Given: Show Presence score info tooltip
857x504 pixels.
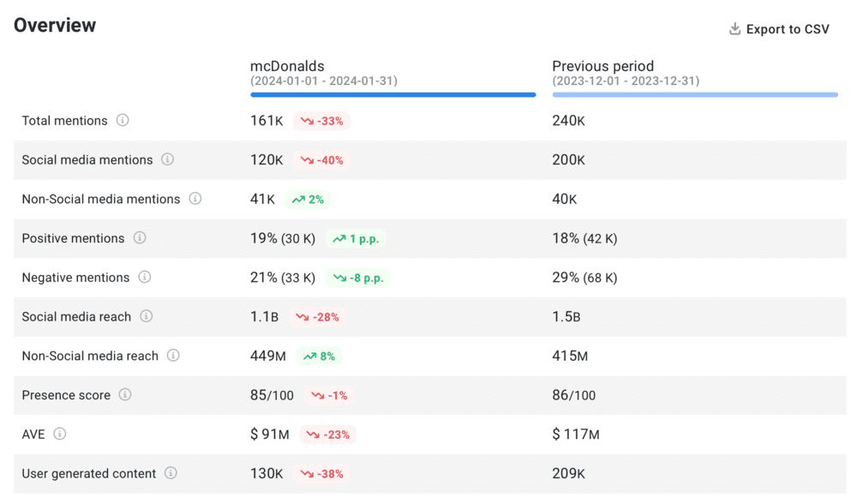Looking at the screenshot, I should tap(125, 395).
